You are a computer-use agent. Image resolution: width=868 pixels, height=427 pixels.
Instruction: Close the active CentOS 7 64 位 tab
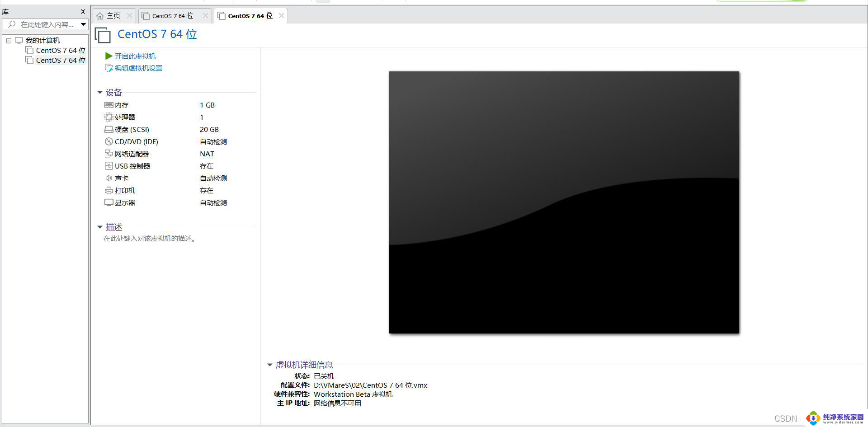[x=281, y=16]
